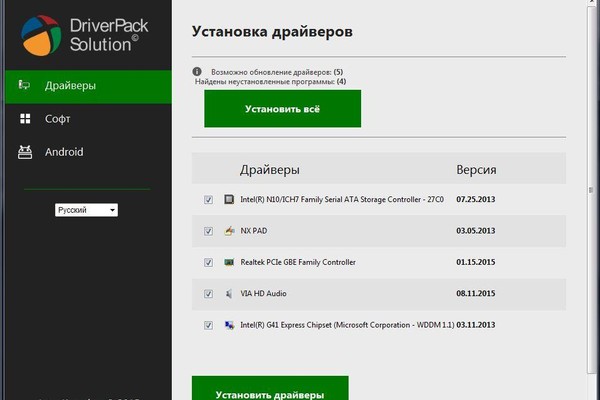The image size is (600, 400).
Task: Click the Realtek PCIe GBE network card icon
Action: click(229, 262)
